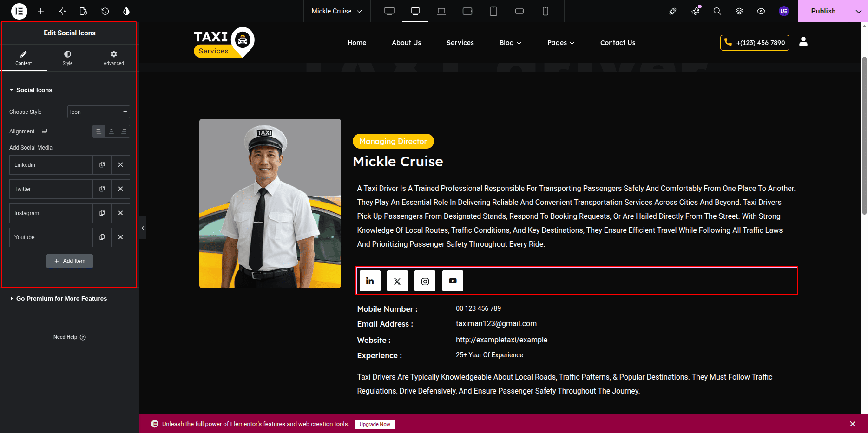Image resolution: width=868 pixels, height=433 pixels.
Task: Toggle preview changes eye icon
Action: (x=761, y=11)
